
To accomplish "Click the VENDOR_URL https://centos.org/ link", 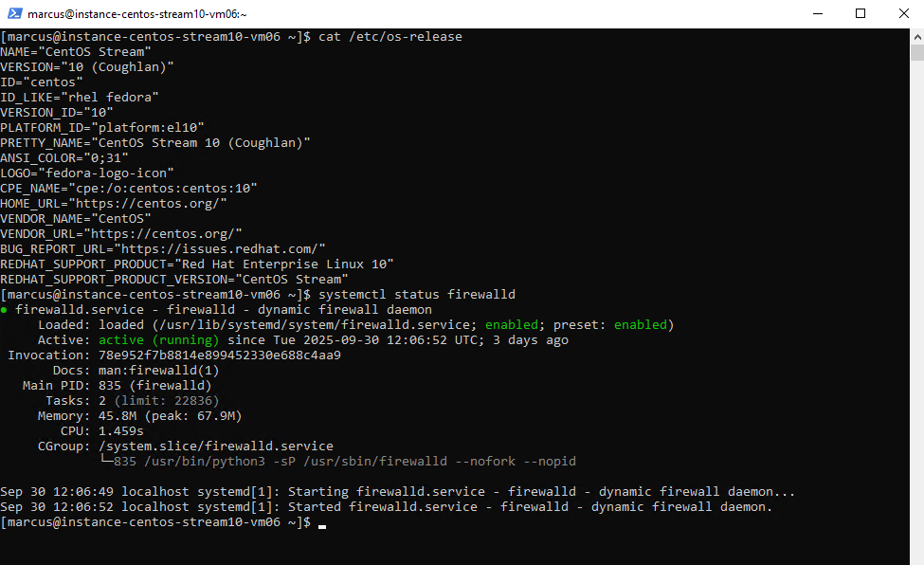I will click(x=162, y=233).
